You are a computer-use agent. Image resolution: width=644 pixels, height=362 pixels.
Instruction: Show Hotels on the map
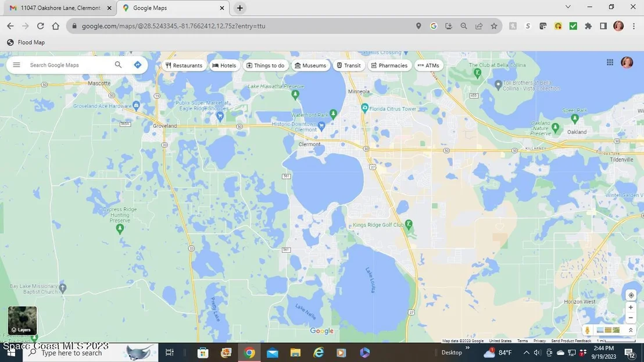[x=224, y=65]
